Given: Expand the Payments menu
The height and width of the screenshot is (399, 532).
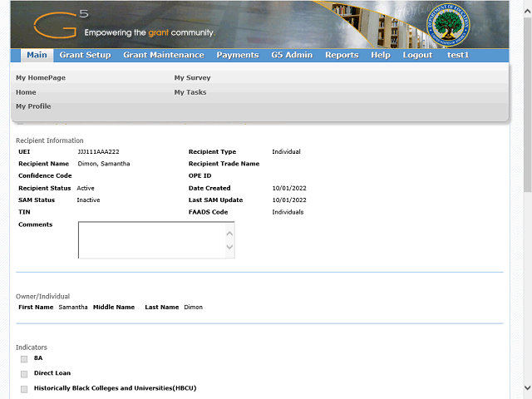Looking at the screenshot, I should point(237,56).
